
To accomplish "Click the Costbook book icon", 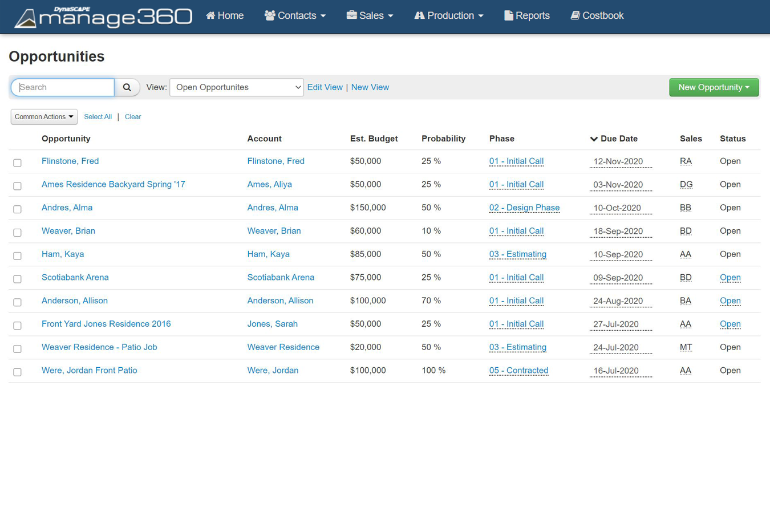I will pos(575,15).
